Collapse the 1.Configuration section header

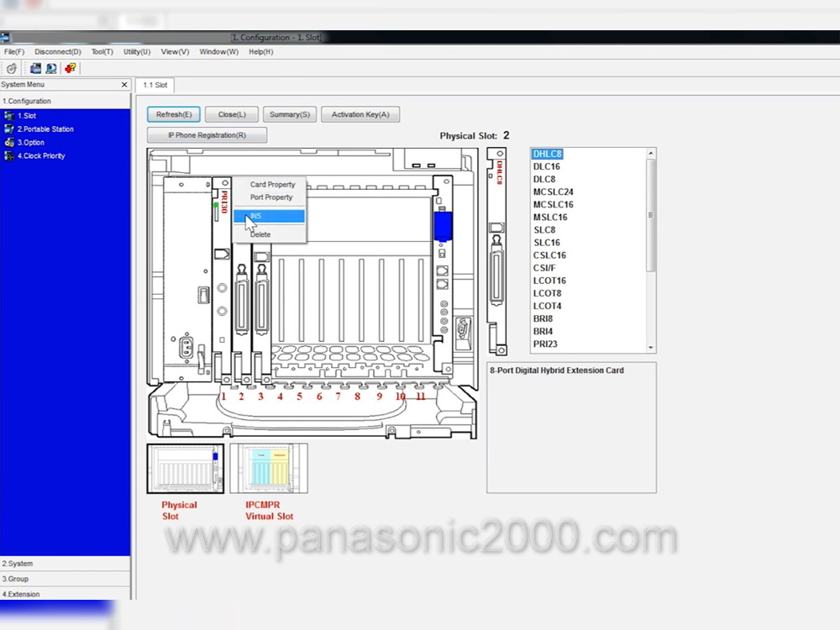65,101
